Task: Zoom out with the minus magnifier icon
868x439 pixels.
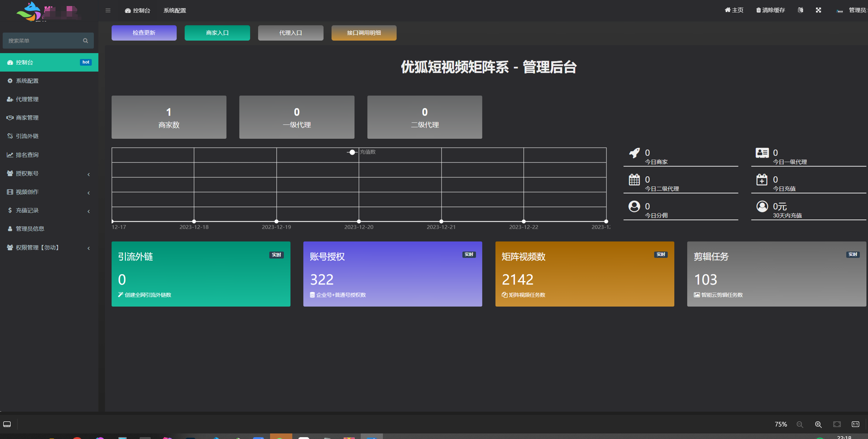Action: click(800, 424)
